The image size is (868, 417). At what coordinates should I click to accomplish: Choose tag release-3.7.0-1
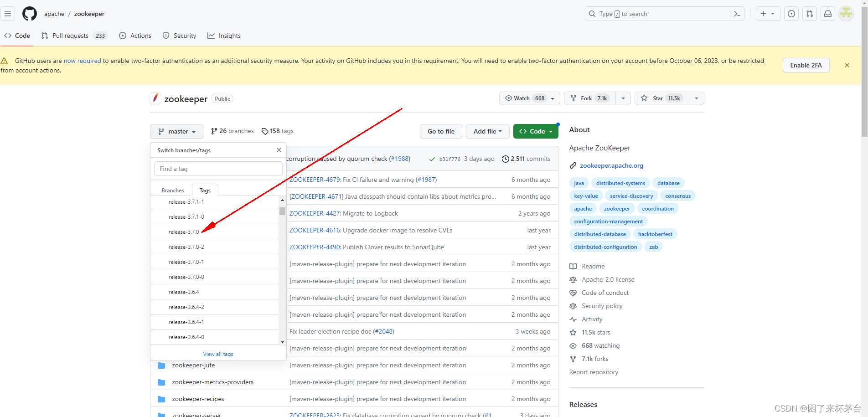pyautogui.click(x=215, y=262)
